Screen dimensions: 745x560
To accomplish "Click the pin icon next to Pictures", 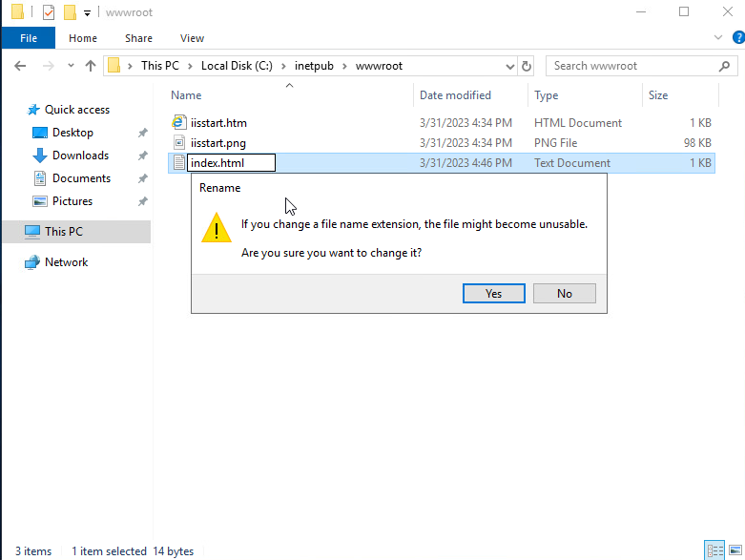I will click(x=142, y=201).
